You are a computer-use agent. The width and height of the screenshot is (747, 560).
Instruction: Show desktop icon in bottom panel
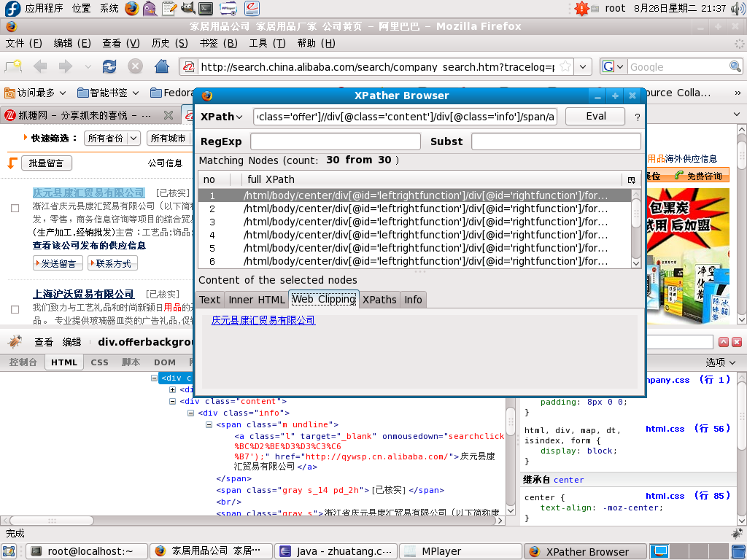[x=9, y=551]
